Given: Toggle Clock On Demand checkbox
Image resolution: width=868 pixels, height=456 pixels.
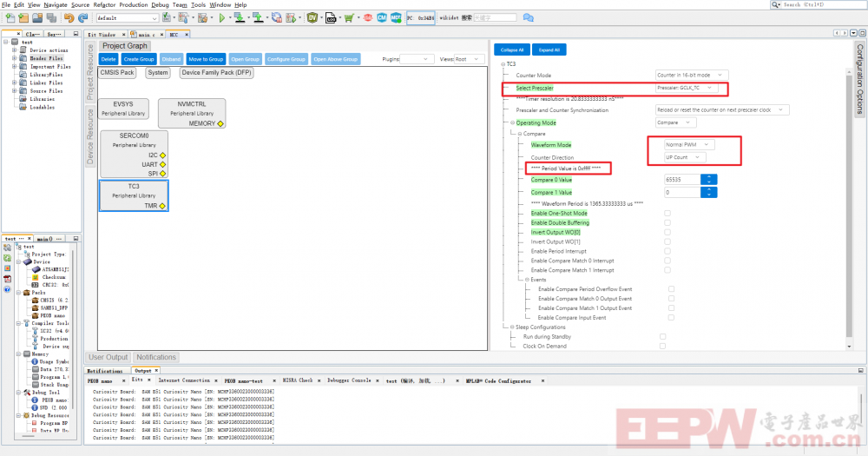Looking at the screenshot, I should (662, 346).
